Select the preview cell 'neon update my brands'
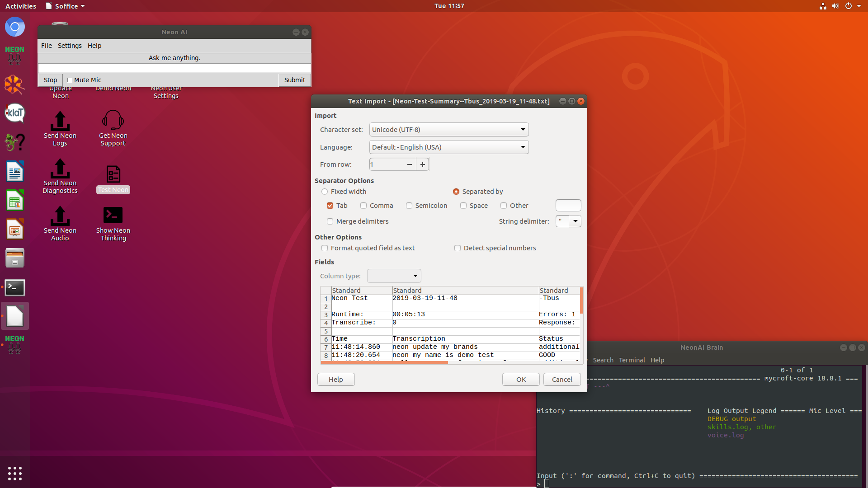Screen dimensions: 868x488 point(465,347)
